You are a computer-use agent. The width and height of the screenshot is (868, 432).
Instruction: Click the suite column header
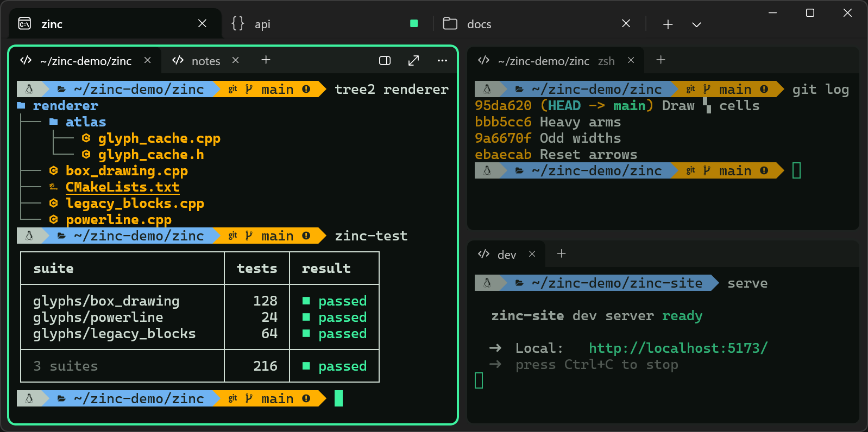53,268
